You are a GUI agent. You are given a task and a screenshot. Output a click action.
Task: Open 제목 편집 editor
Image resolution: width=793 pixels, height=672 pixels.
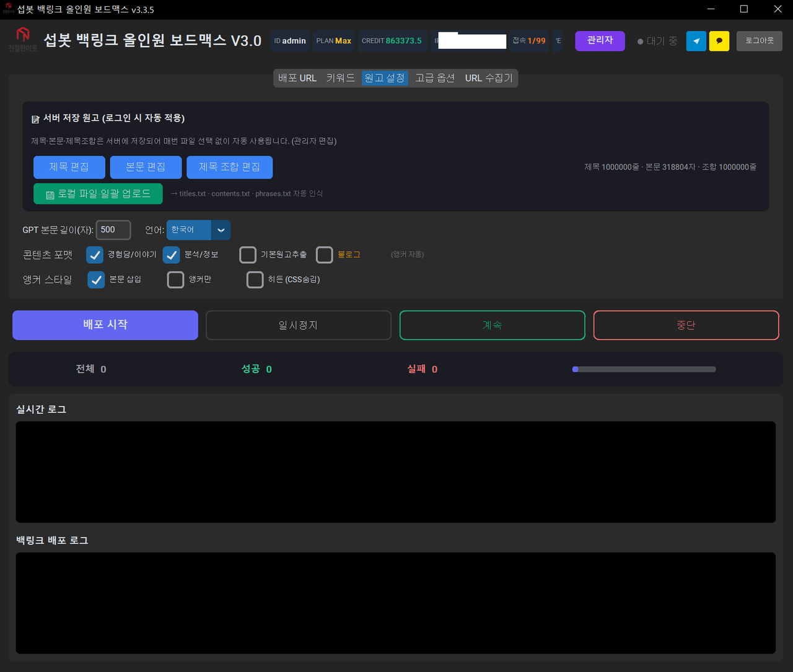(x=69, y=167)
